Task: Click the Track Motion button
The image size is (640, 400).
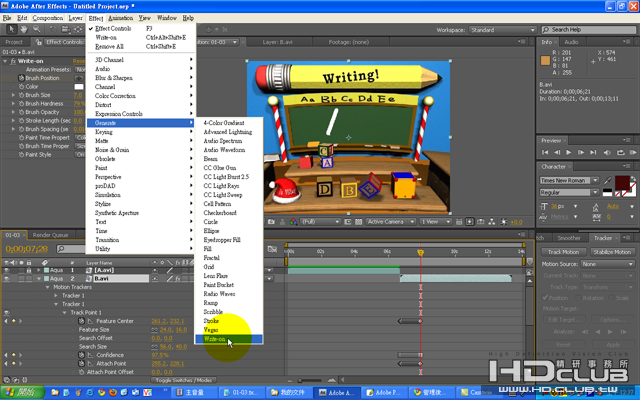Action: click(x=563, y=252)
